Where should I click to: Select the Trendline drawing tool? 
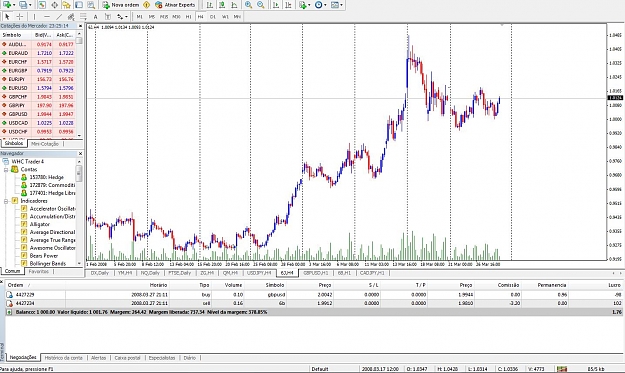(59, 16)
